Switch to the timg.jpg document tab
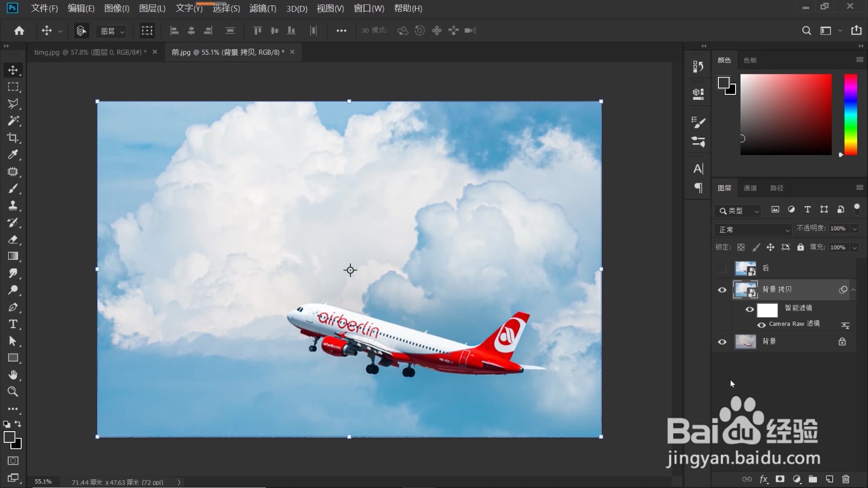This screenshot has height=488, width=868. [90, 52]
